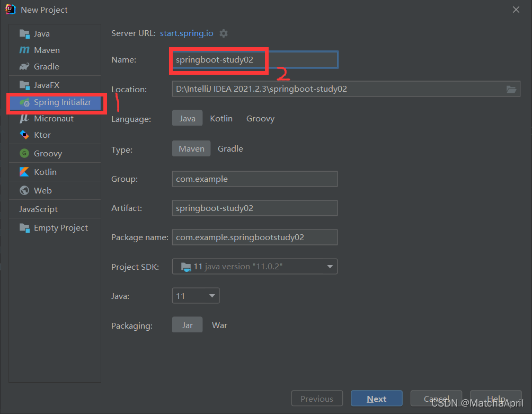Close the New Project dialog
Screen dimensions: 532x414
pos(516,10)
